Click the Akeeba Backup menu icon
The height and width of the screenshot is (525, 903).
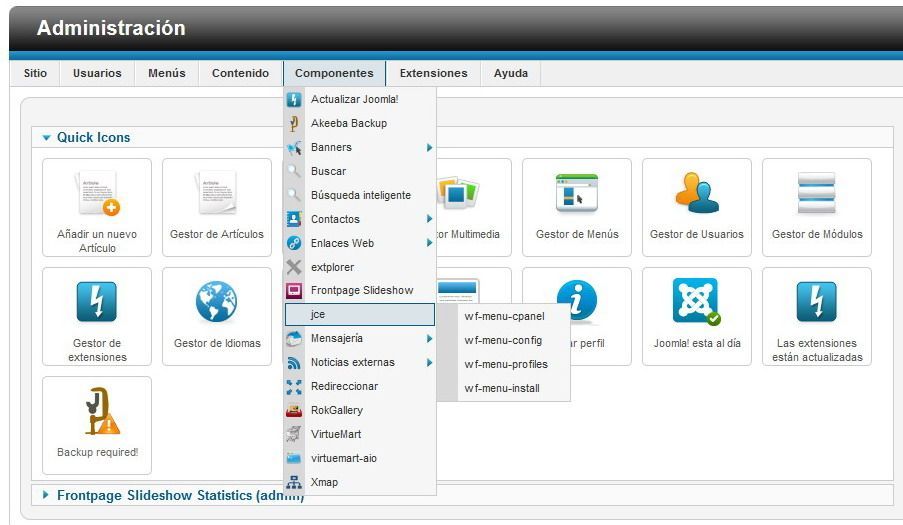coord(294,123)
